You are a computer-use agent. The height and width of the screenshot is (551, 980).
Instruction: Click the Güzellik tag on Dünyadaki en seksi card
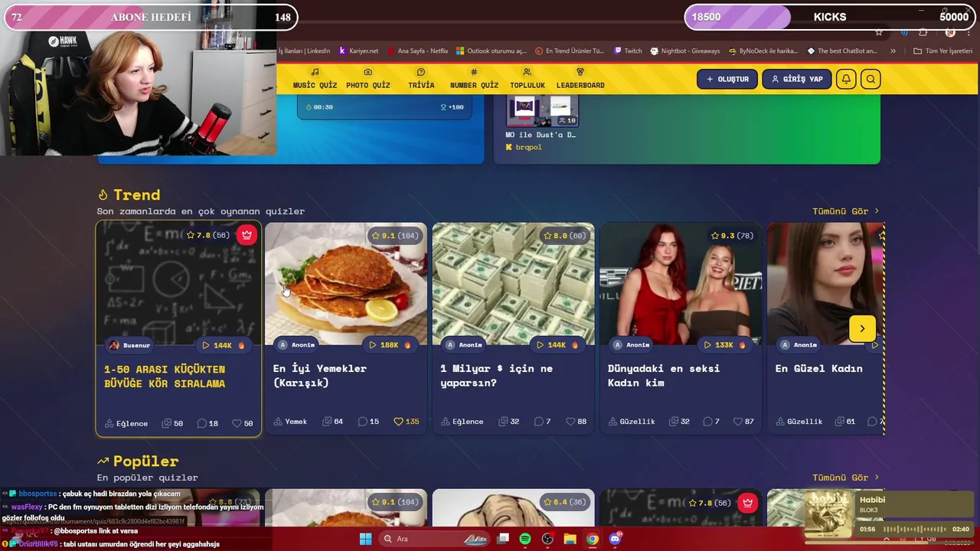tap(632, 422)
